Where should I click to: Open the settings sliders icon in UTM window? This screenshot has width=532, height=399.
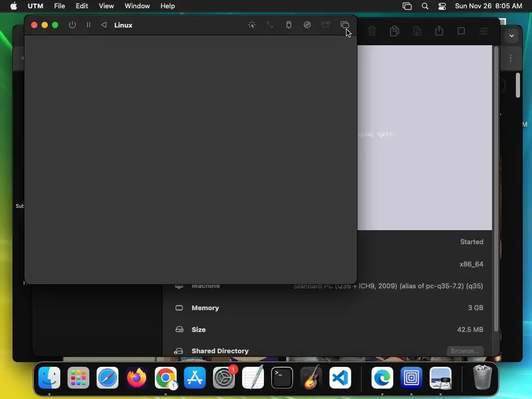484,31
